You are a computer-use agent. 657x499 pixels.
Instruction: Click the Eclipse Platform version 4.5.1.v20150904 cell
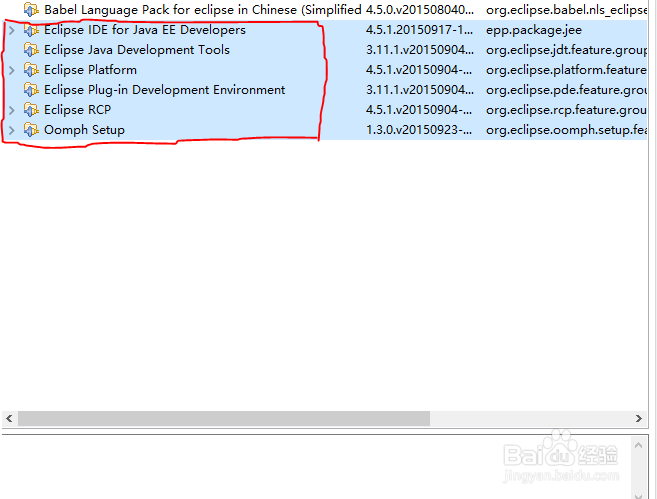point(419,70)
